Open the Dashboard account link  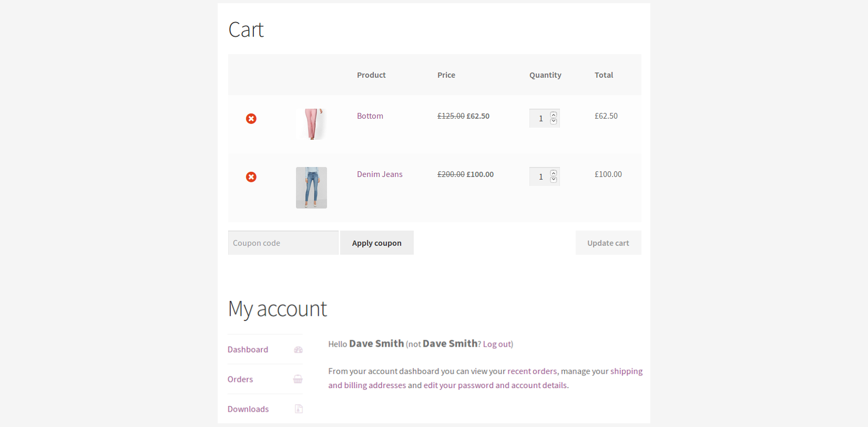click(x=248, y=350)
